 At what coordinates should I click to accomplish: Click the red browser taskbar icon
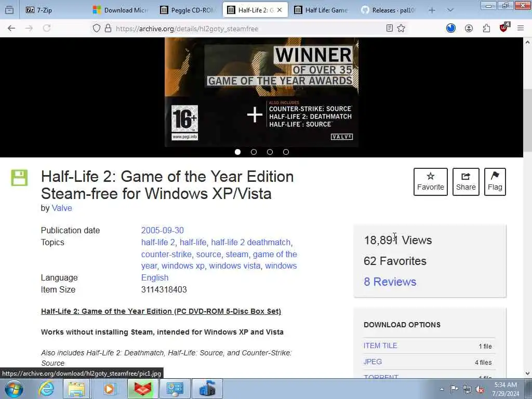tap(143, 389)
